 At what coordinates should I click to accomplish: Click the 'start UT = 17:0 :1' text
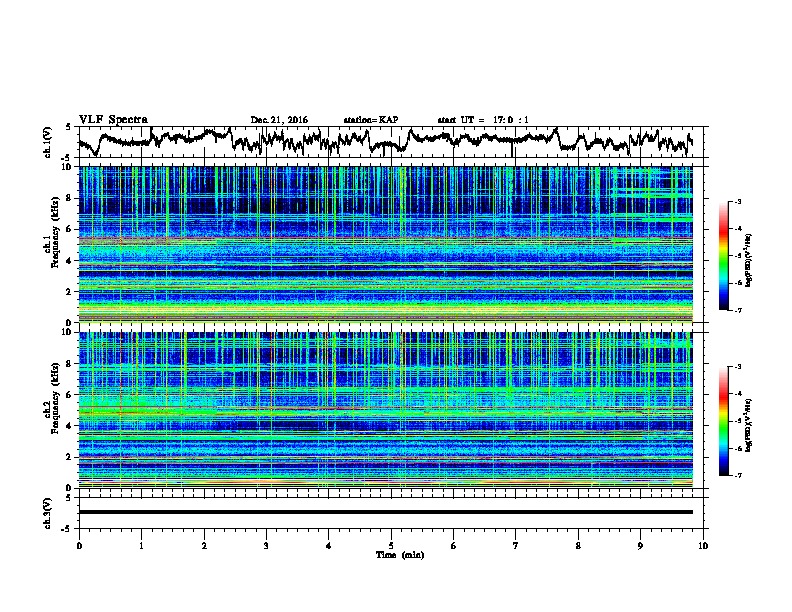[483, 120]
